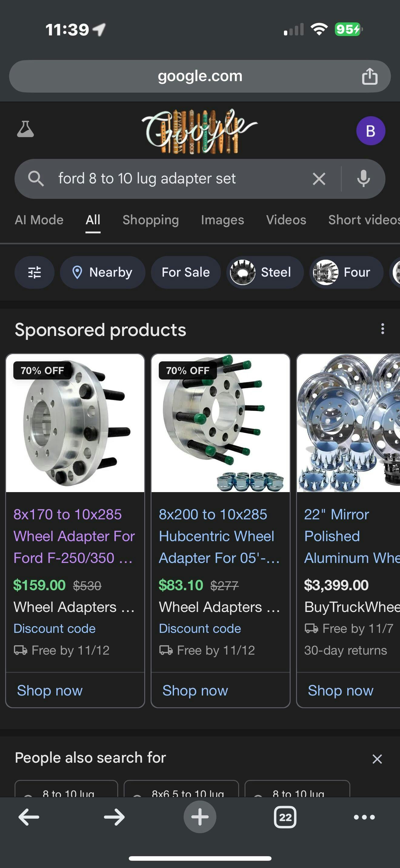
Task: Switch to the Shopping tab
Action: [x=150, y=220]
